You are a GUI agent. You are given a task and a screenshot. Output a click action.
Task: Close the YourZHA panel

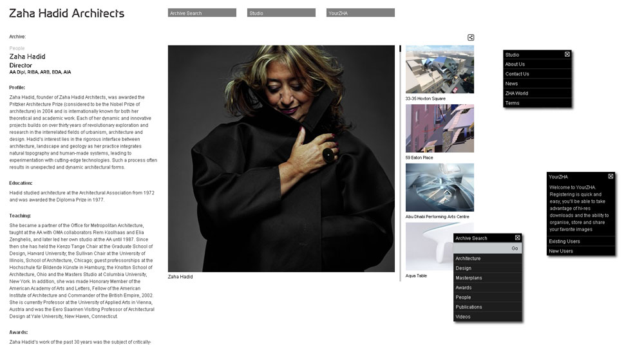tap(611, 176)
